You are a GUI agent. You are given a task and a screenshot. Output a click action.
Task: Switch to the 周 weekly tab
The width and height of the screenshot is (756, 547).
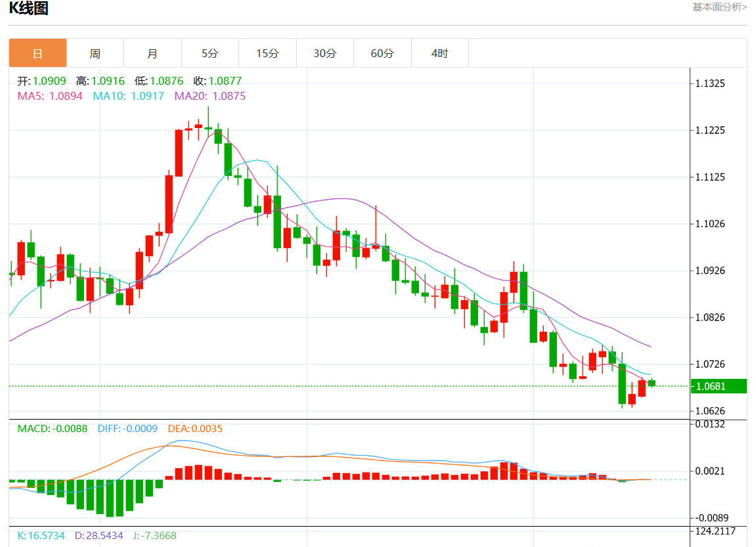[x=95, y=53]
